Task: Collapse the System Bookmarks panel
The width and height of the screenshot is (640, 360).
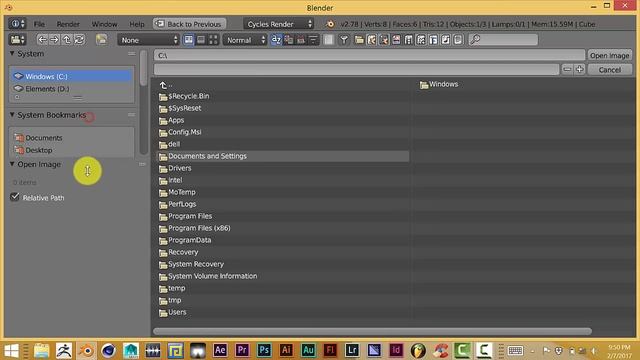Action: click(x=12, y=115)
